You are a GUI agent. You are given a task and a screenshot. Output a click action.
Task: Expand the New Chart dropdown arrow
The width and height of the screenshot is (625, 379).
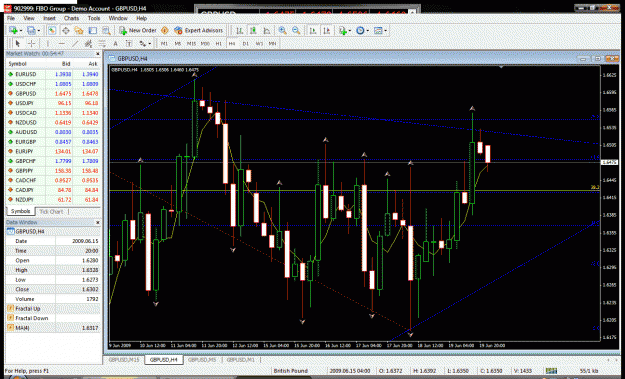(20, 30)
